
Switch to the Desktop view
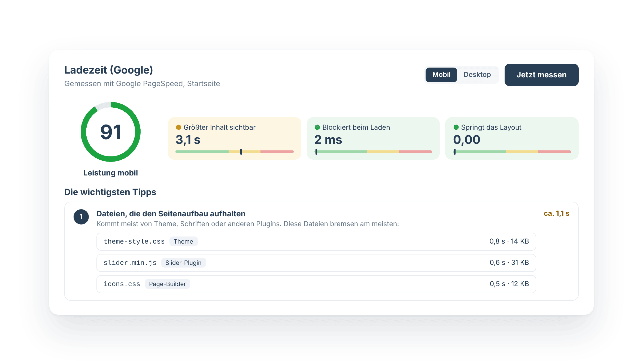477,75
